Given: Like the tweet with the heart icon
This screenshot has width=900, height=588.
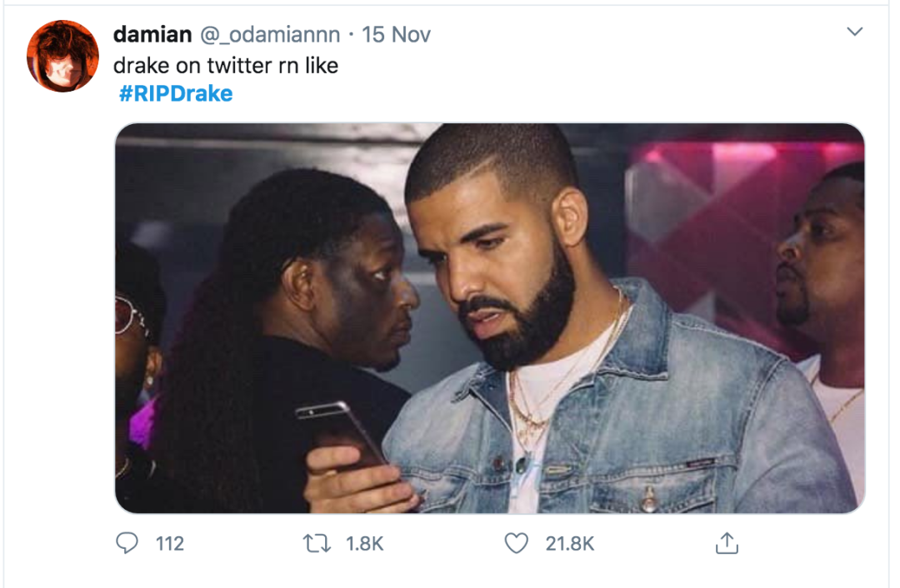Looking at the screenshot, I should click(x=517, y=544).
